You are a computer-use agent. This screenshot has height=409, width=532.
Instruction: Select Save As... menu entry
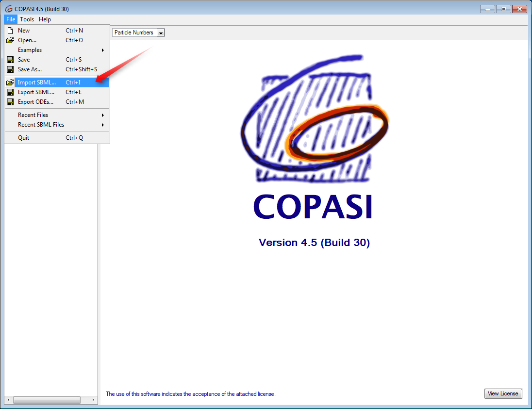57,69
